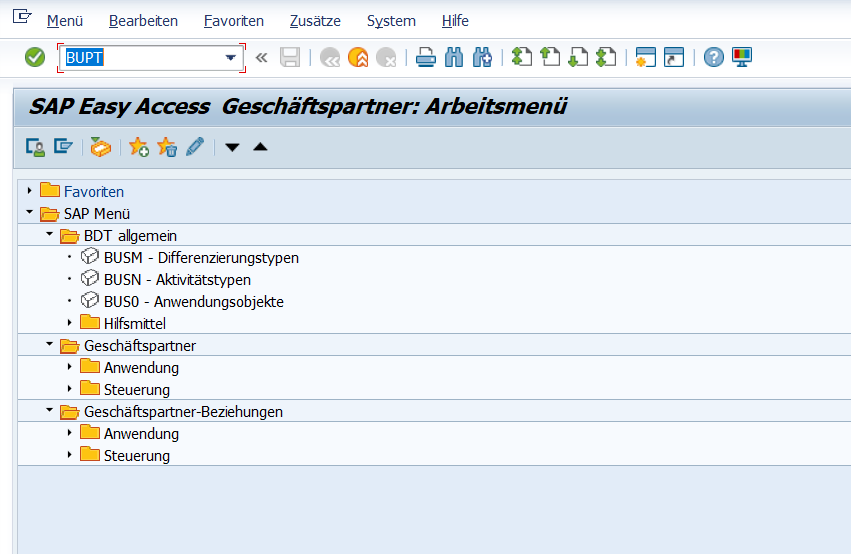Select the Favoriten tree folder
This screenshot has width=851, height=554.
(x=94, y=192)
